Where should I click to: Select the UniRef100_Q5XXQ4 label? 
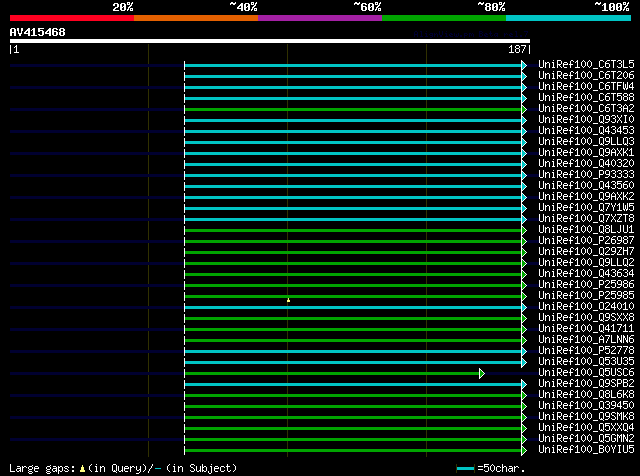coord(586,428)
